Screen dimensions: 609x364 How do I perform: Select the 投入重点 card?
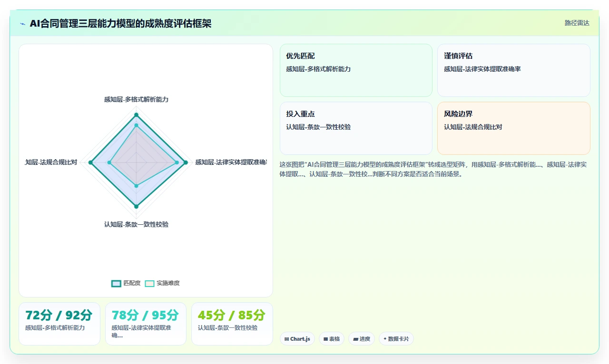(x=356, y=128)
